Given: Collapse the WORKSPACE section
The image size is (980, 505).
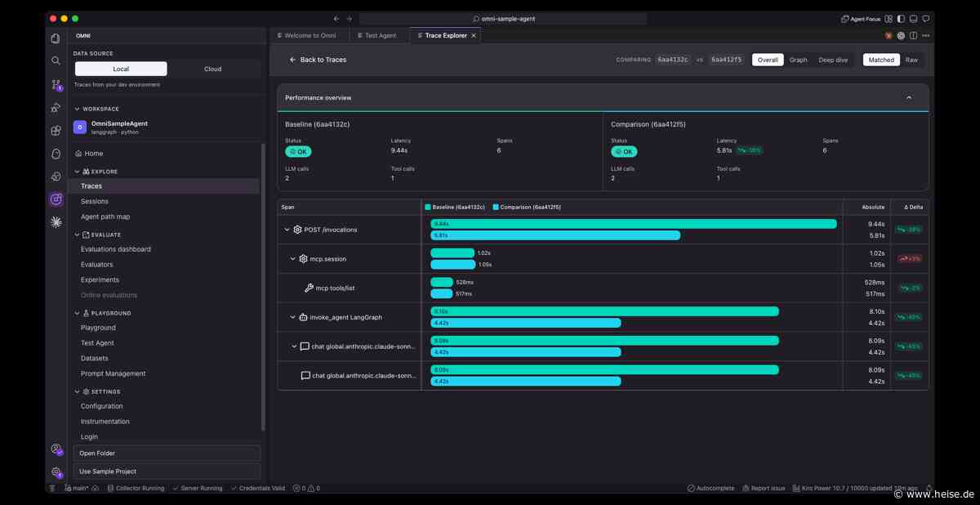Looking at the screenshot, I should tap(78, 109).
